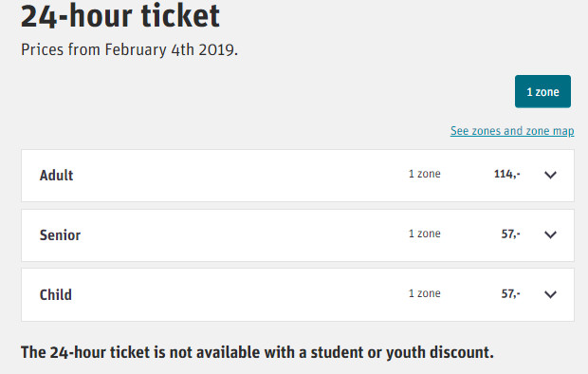The height and width of the screenshot is (374, 588).
Task: Click the 24-hour ticket heading
Action: point(120,16)
